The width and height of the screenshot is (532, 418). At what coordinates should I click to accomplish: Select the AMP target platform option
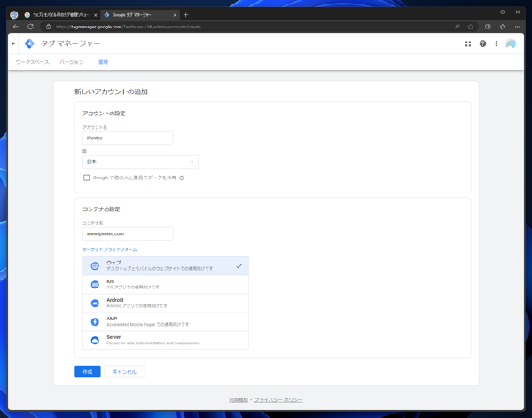(x=166, y=322)
